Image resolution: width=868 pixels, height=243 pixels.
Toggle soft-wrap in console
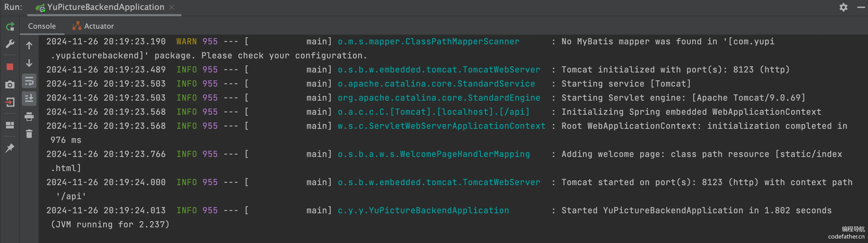(29, 81)
